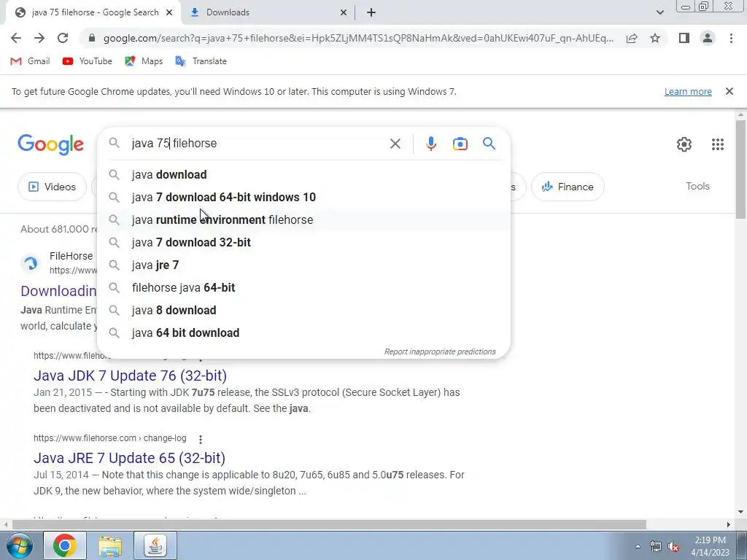Click the Google logo

(50, 144)
